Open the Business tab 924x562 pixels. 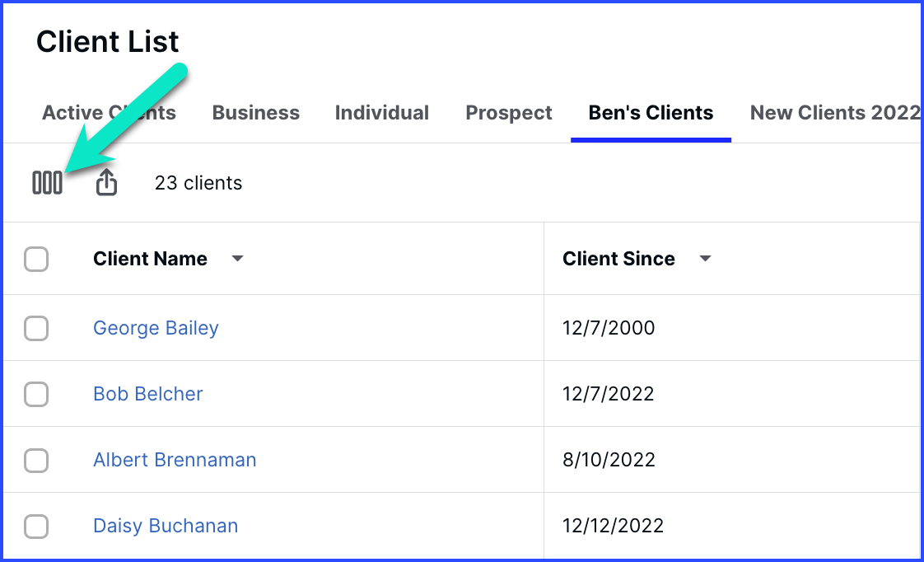(256, 113)
